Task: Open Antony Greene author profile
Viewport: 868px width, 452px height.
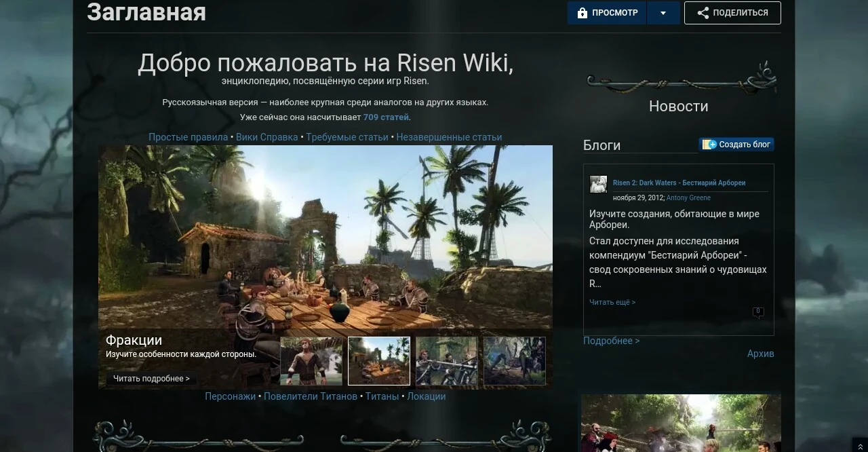Action: pos(688,198)
